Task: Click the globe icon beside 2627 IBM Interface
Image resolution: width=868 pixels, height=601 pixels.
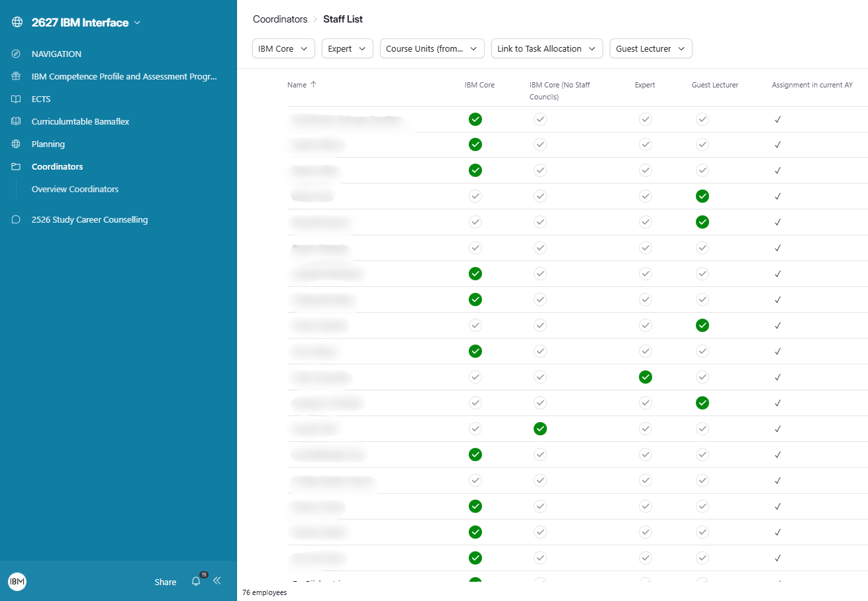Action: (17, 23)
